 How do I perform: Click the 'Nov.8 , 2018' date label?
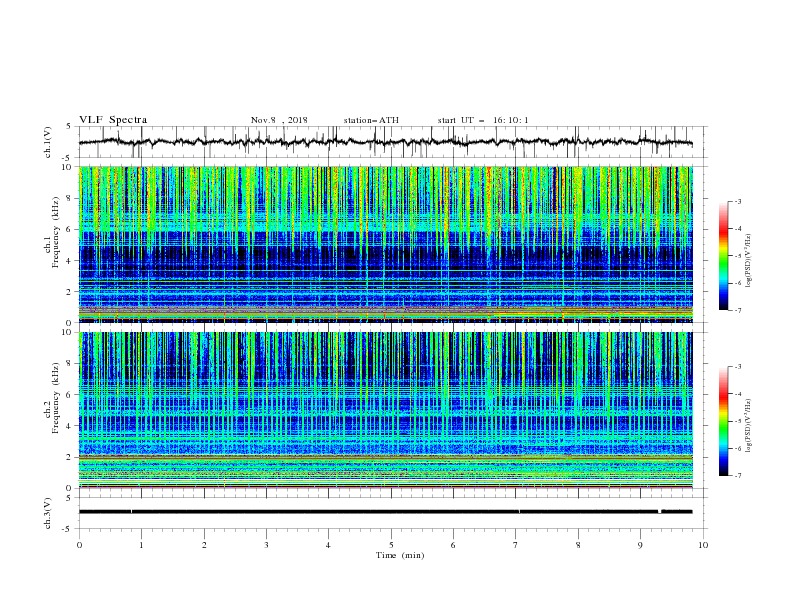[x=279, y=120]
